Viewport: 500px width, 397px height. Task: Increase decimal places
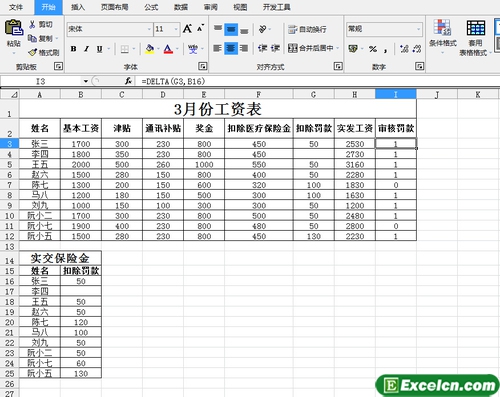pos(404,49)
